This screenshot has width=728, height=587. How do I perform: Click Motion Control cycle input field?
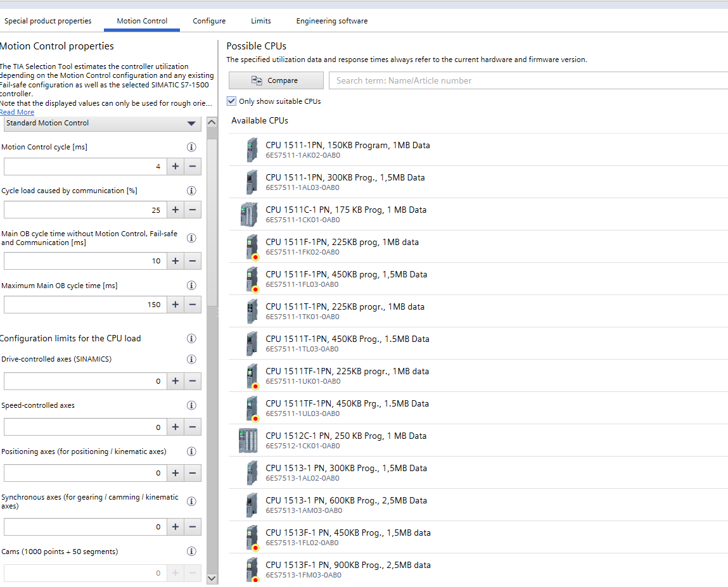pyautogui.click(x=86, y=166)
